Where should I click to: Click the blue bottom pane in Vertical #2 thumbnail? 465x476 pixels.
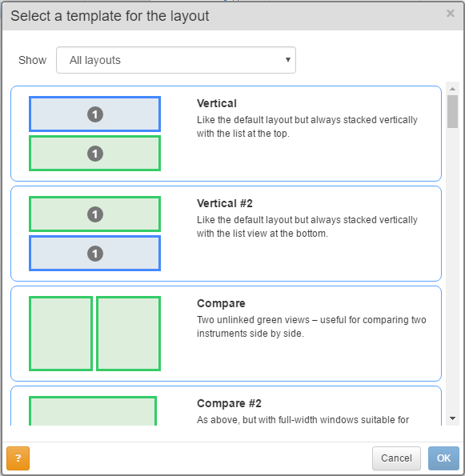point(94,253)
